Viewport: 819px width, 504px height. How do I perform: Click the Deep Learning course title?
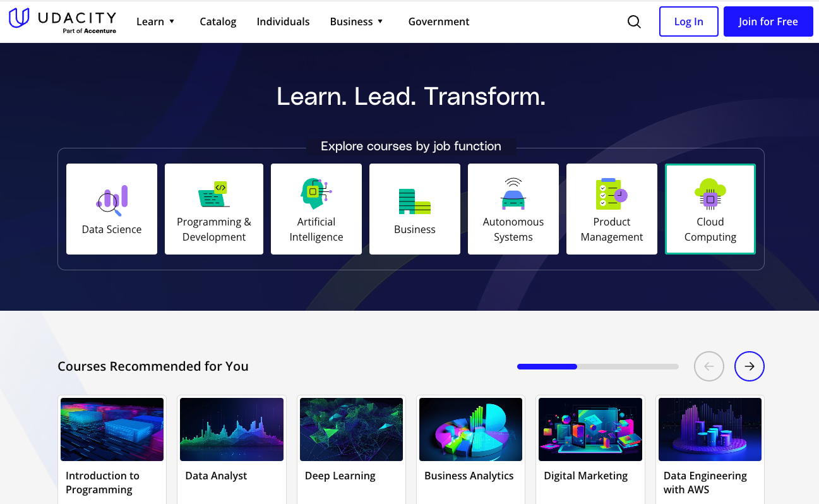pos(340,476)
